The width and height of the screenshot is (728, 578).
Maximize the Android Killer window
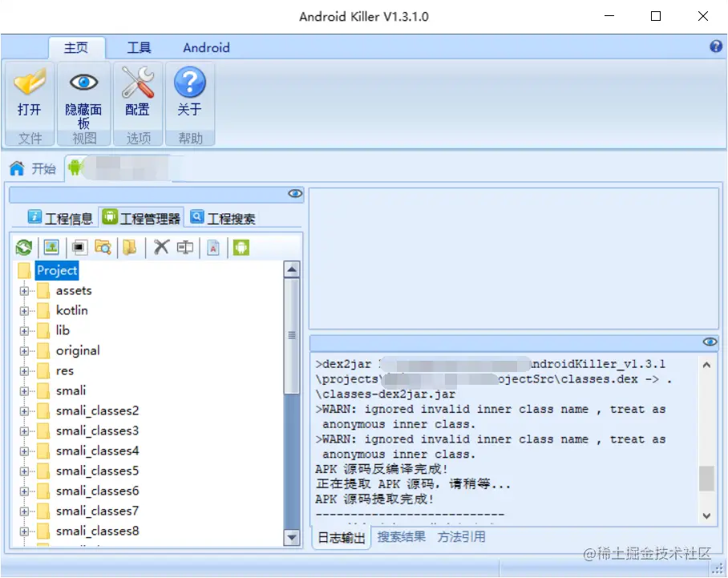[656, 16]
